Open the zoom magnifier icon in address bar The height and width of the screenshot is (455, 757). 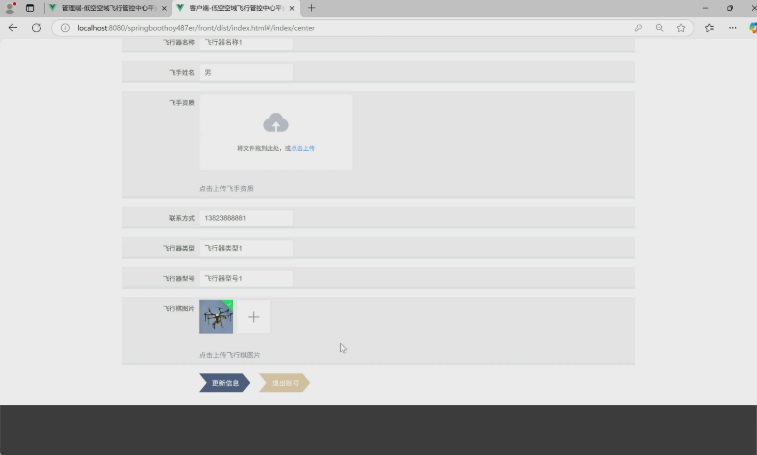[x=659, y=28]
